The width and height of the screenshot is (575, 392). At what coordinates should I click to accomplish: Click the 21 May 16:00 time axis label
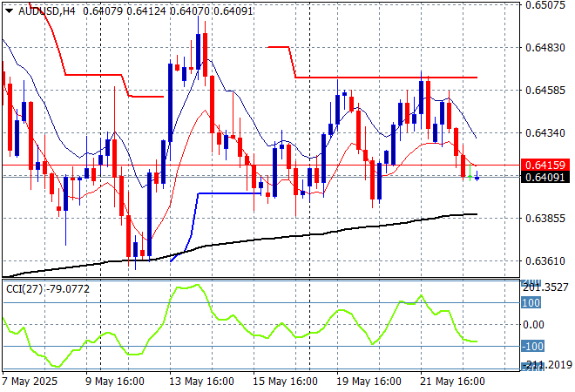coord(452,382)
